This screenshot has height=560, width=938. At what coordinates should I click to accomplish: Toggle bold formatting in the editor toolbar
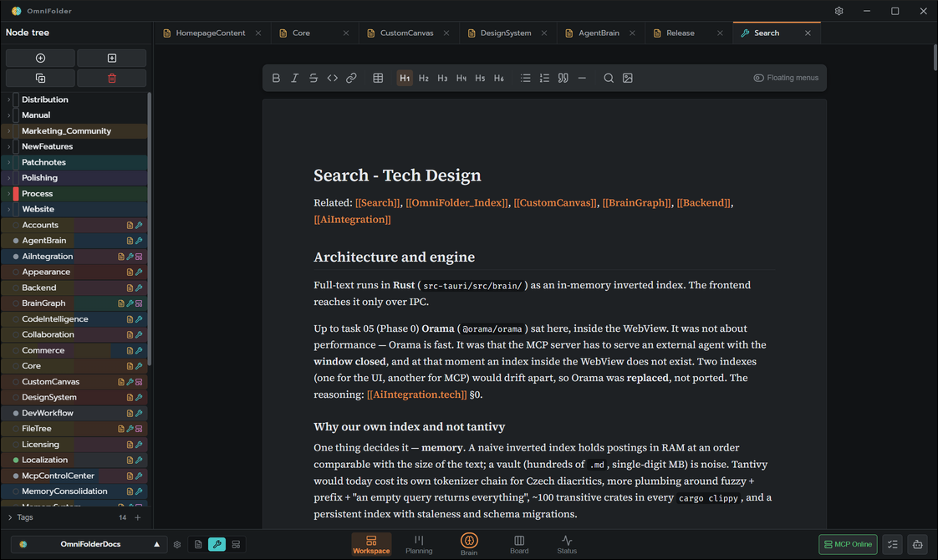point(276,78)
